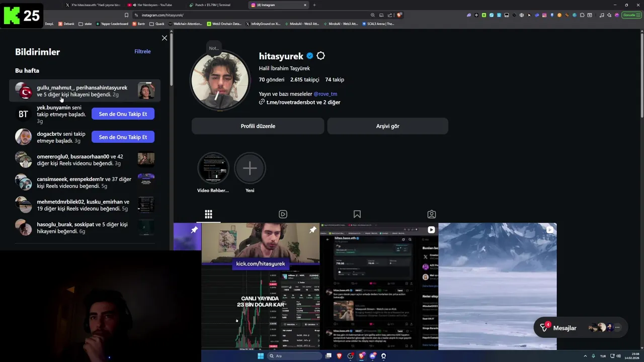Switch to the posts grid tab
644x362 pixels.
(208, 214)
